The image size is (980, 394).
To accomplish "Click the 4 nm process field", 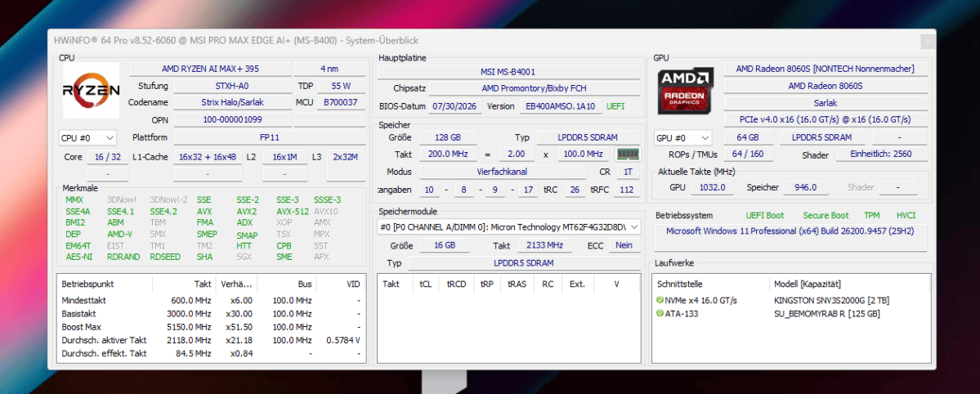I will click(330, 69).
